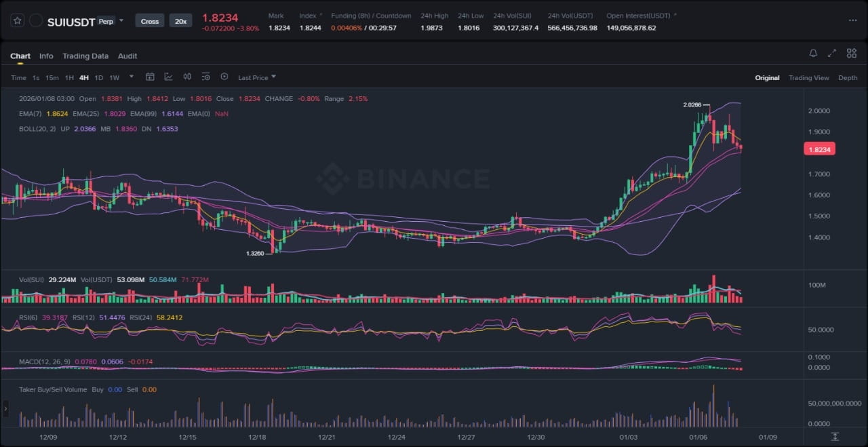868x447 pixels.
Task: Open price alert bell icon
Action: pyautogui.click(x=813, y=53)
